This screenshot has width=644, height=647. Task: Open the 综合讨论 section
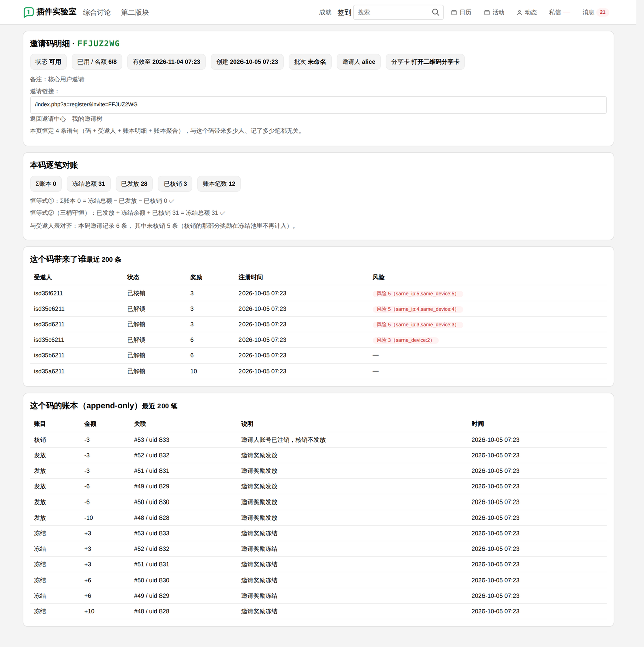click(97, 12)
